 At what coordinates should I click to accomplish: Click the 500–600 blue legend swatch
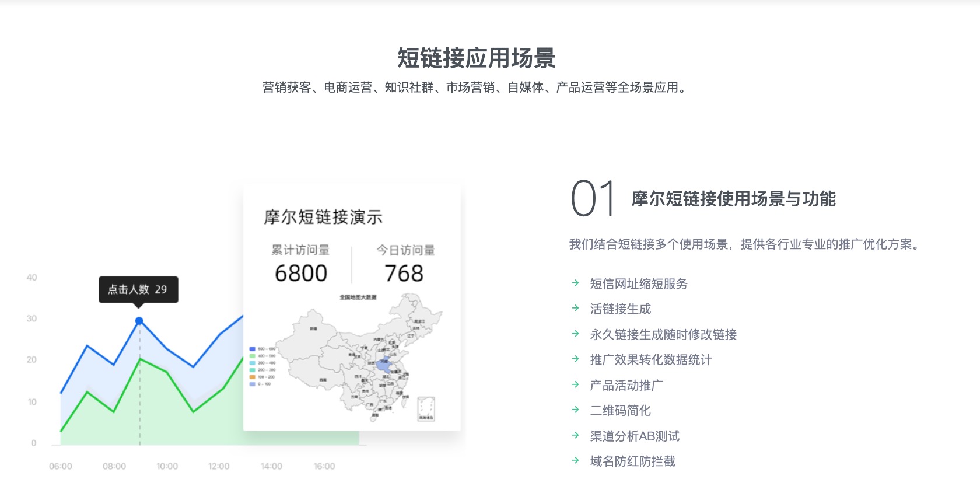[x=252, y=349]
